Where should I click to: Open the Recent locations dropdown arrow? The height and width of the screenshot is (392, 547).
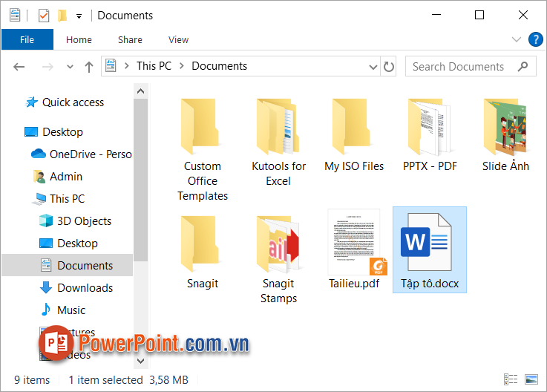click(x=70, y=67)
